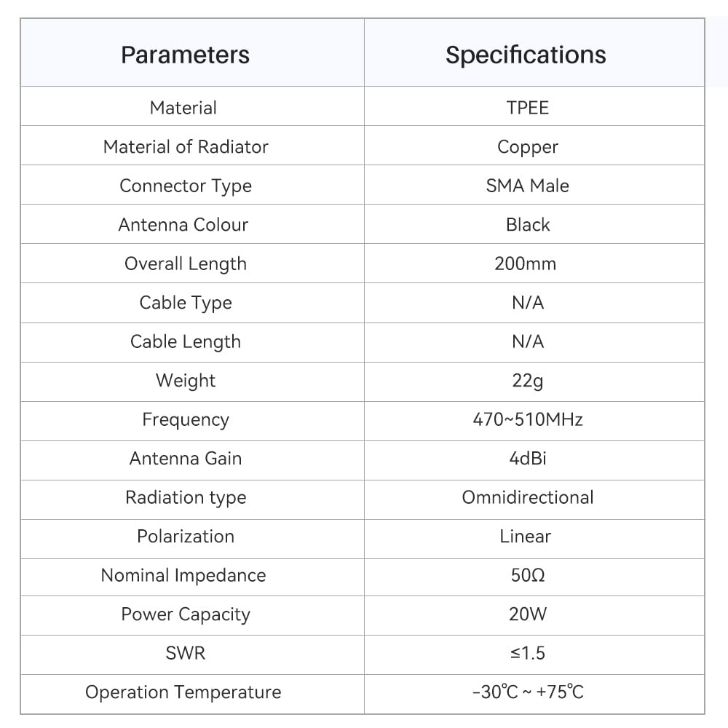Select the N/A value for Cable Length

click(x=527, y=341)
